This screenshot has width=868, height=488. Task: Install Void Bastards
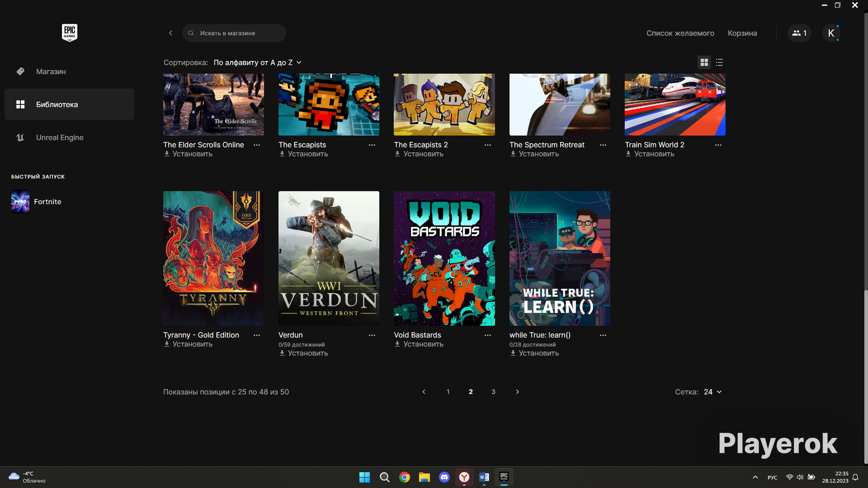pyautogui.click(x=419, y=345)
